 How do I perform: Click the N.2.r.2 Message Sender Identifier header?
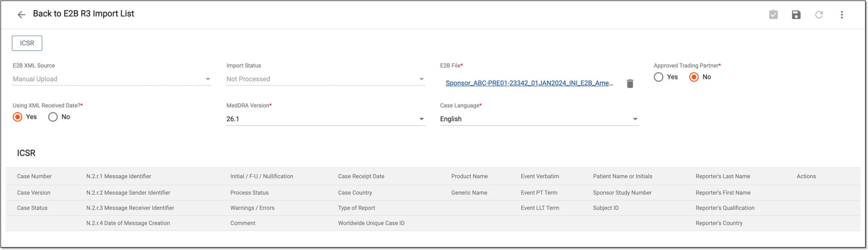[128, 193]
